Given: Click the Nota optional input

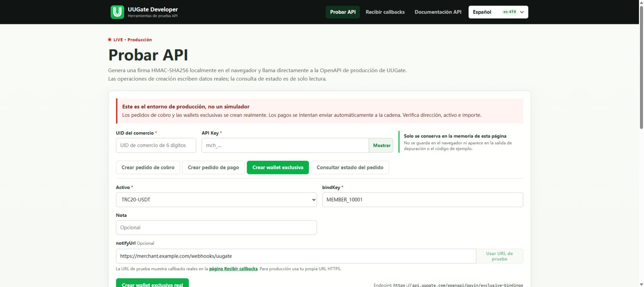Looking at the screenshot, I should [216, 228].
